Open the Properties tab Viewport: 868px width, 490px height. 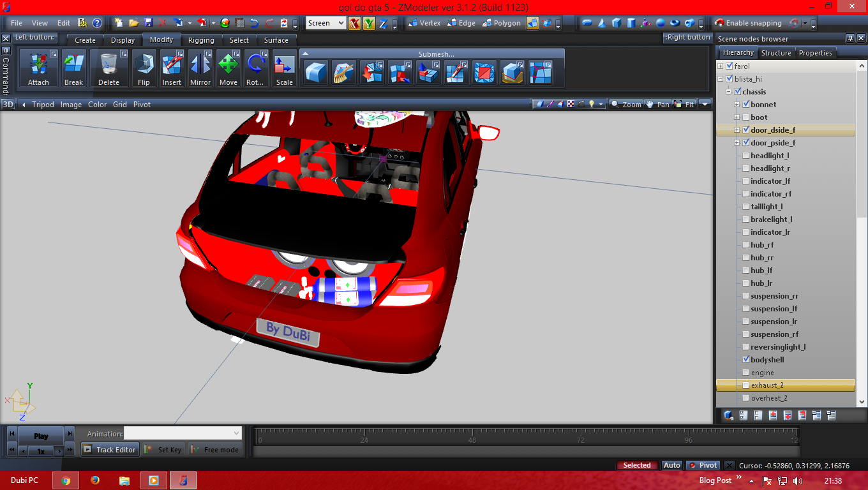(815, 52)
